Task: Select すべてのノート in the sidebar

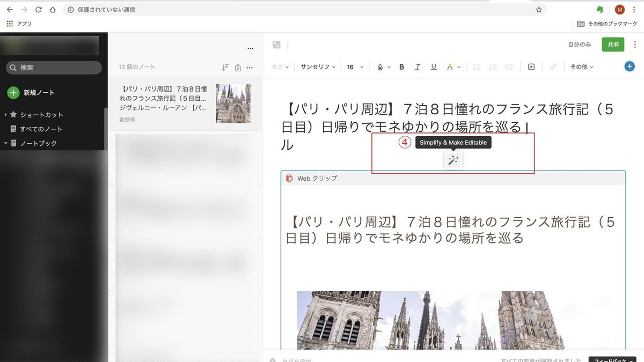Action: (x=41, y=129)
